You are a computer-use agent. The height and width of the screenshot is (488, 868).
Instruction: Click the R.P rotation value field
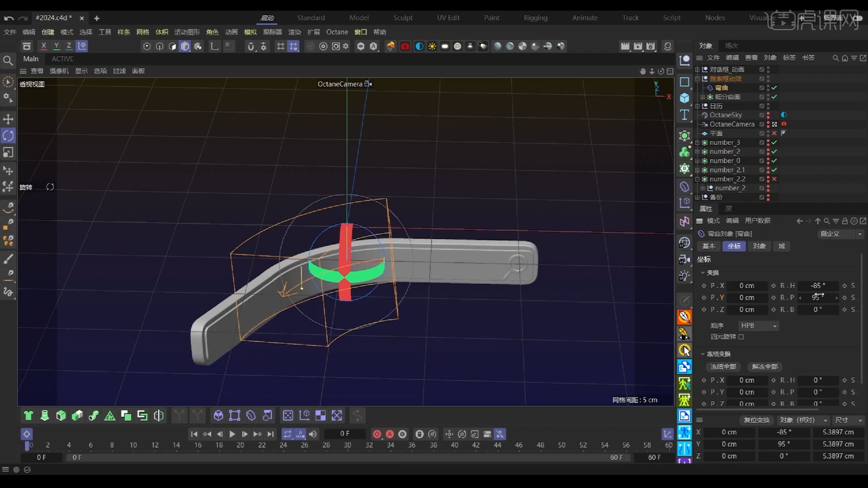[x=818, y=298]
